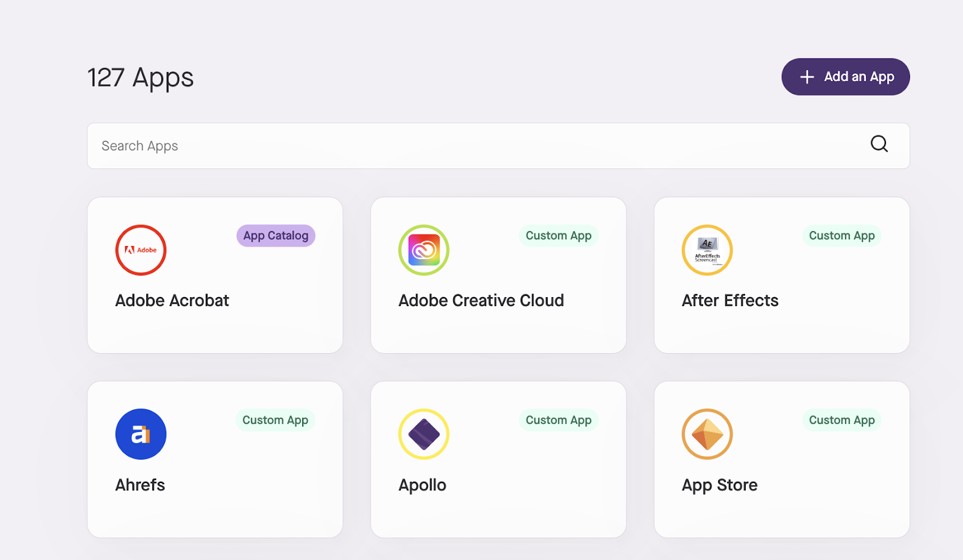Click the magnifying glass search icon
The image size is (963, 560).
click(879, 144)
